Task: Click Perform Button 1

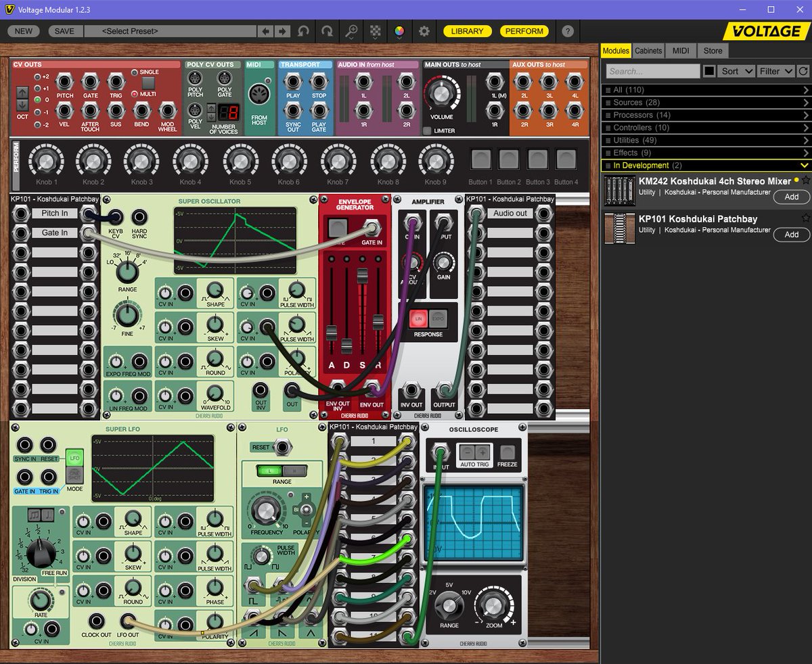Action: [480, 160]
